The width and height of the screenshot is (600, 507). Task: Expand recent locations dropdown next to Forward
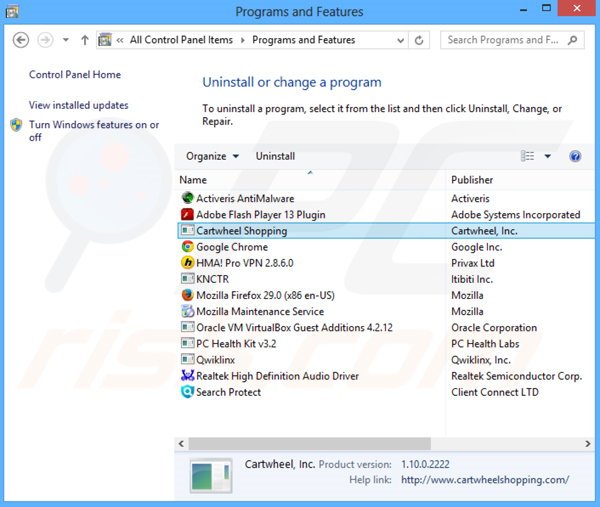click(x=66, y=40)
